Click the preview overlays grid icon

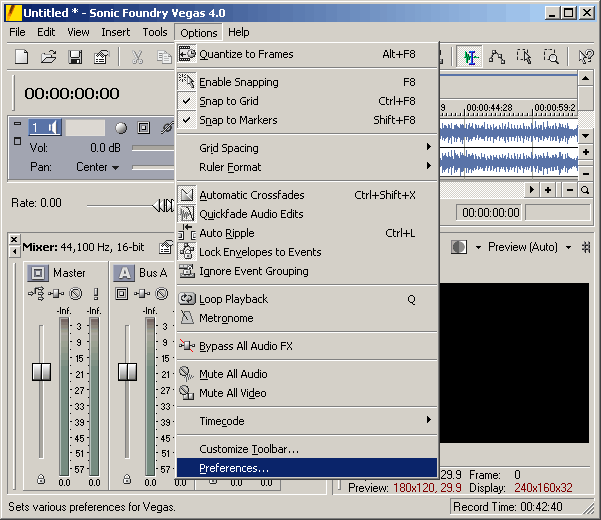point(586,247)
